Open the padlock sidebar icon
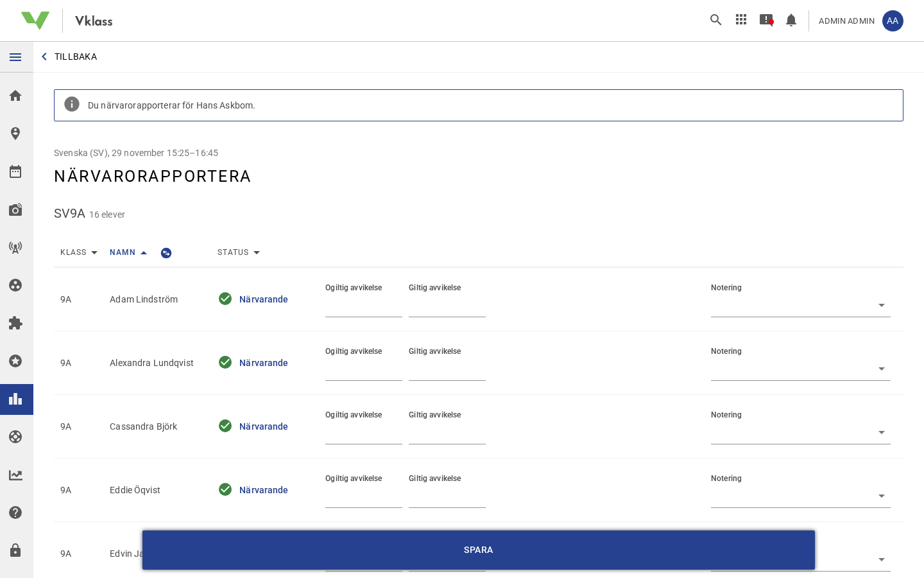Screen dimensions: 924x578 15,550
